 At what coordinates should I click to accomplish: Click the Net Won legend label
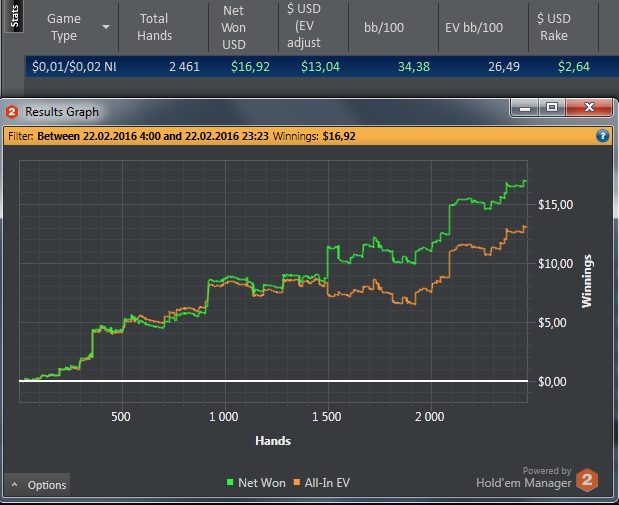(262, 482)
